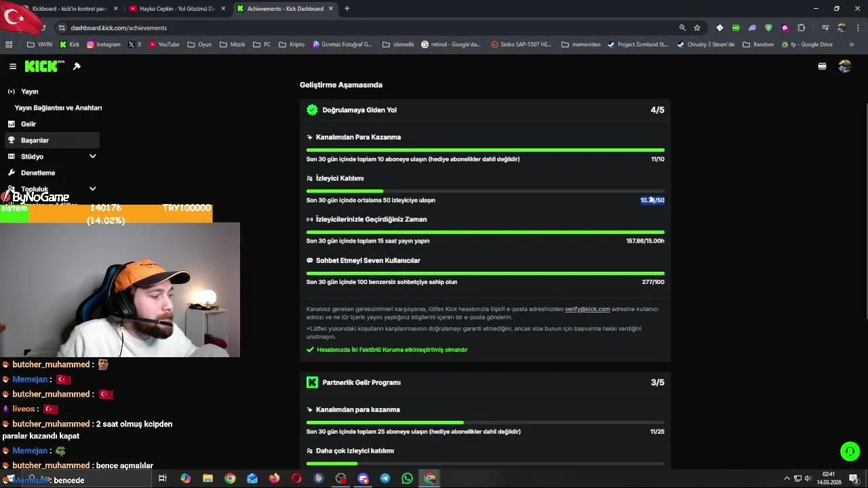
Task: Click the Chrome profile avatar in the toolbar
Action: (842, 28)
